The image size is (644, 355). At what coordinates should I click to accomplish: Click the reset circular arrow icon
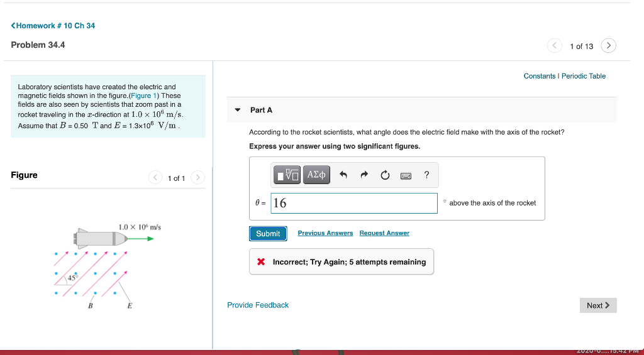click(x=385, y=175)
